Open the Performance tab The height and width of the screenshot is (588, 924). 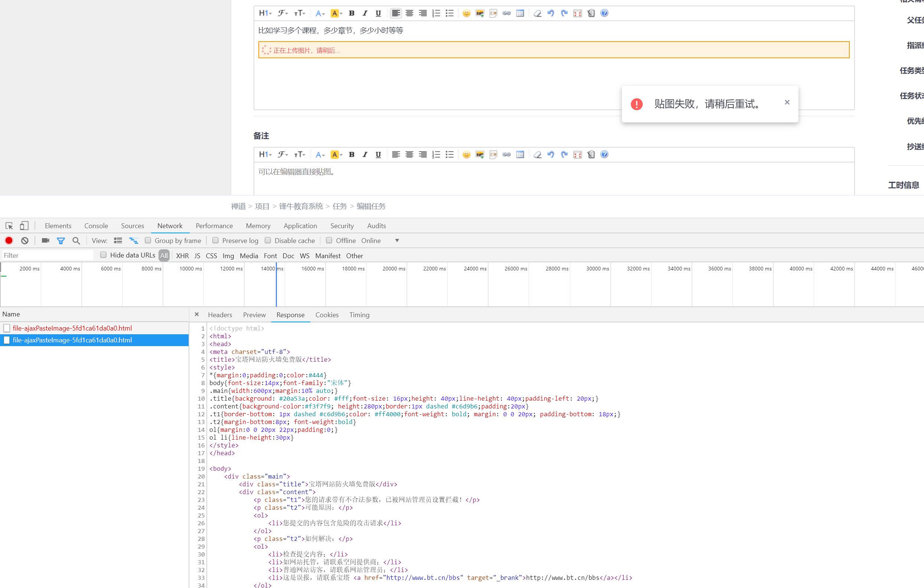(214, 226)
